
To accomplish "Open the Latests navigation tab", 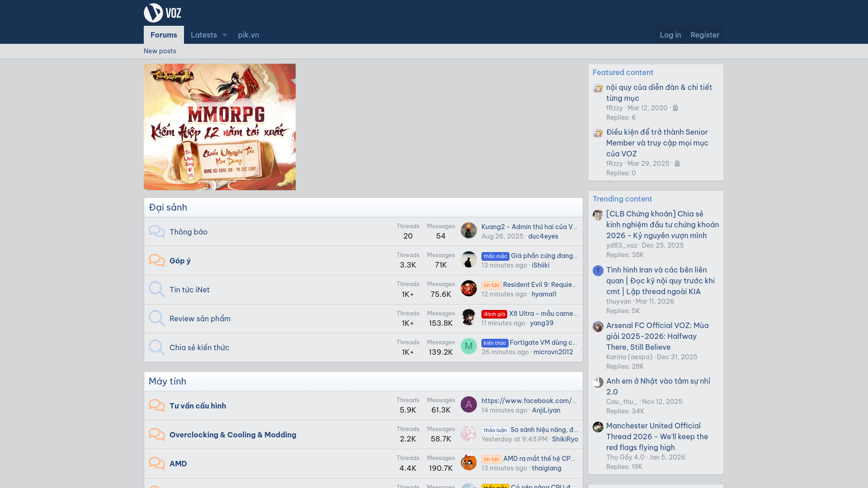I will tap(204, 35).
